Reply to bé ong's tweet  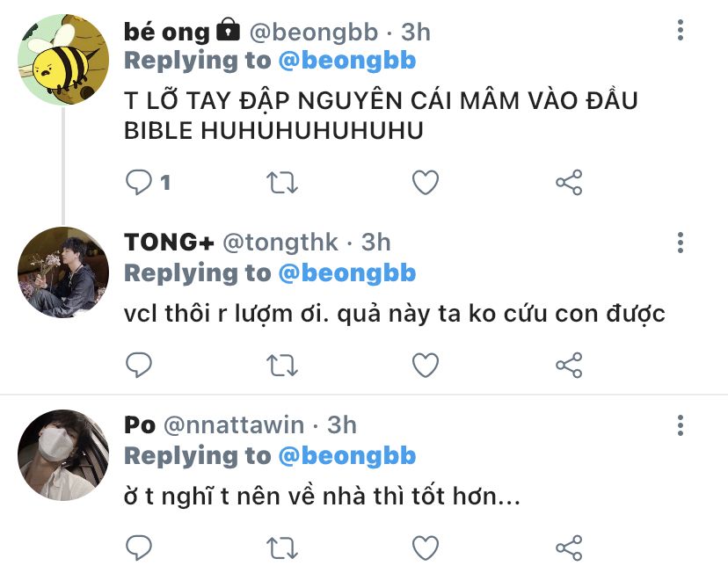pyautogui.click(x=139, y=182)
